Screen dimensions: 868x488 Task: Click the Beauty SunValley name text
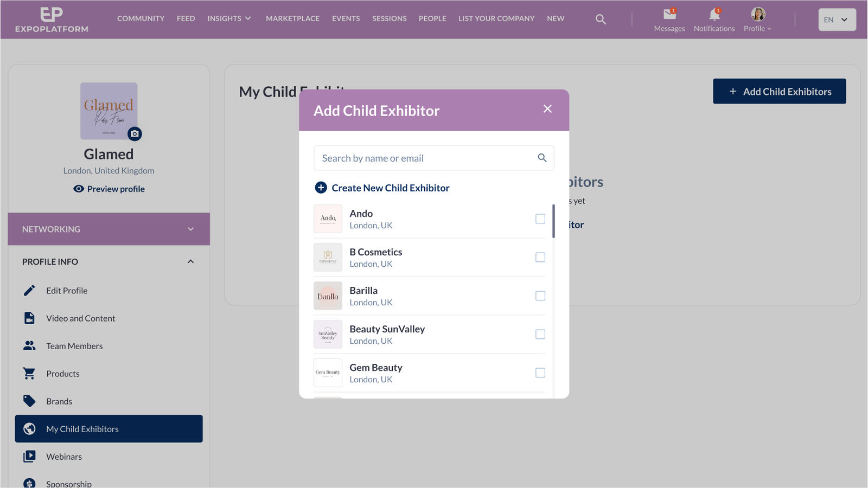pyautogui.click(x=387, y=329)
